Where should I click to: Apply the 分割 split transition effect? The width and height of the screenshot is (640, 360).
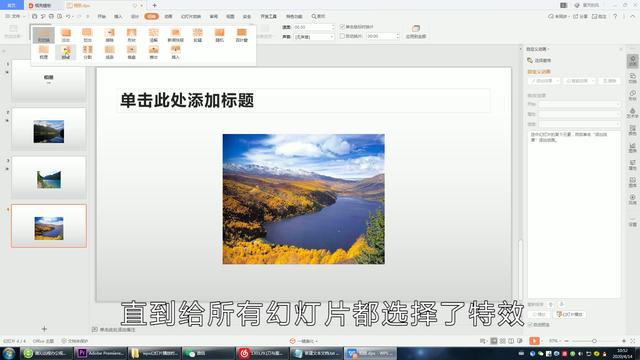pyautogui.click(x=87, y=52)
